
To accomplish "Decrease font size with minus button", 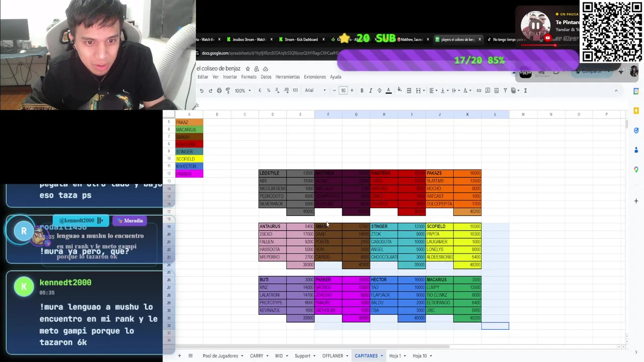I will click(335, 90).
